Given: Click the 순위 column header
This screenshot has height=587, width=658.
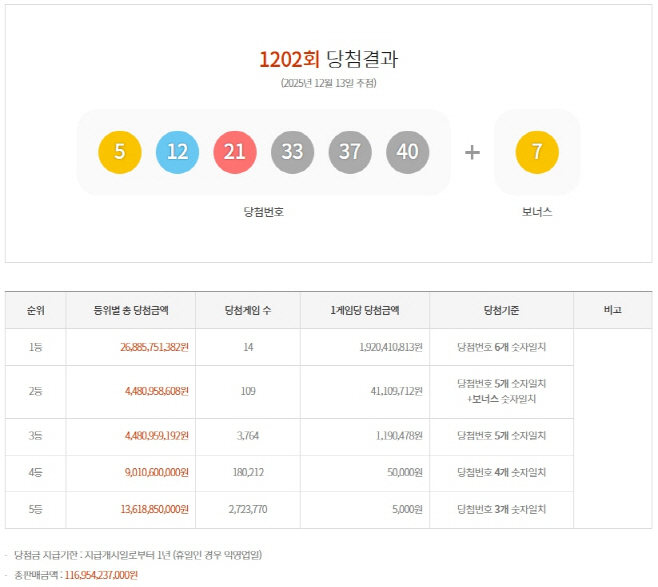Looking at the screenshot, I should pyautogui.click(x=36, y=310).
